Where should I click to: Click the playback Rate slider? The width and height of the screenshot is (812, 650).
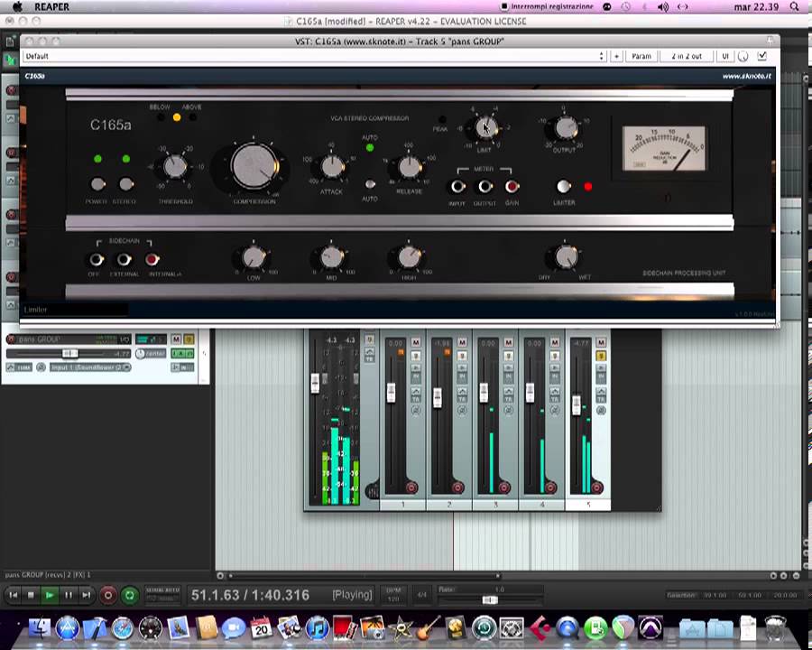[490, 599]
